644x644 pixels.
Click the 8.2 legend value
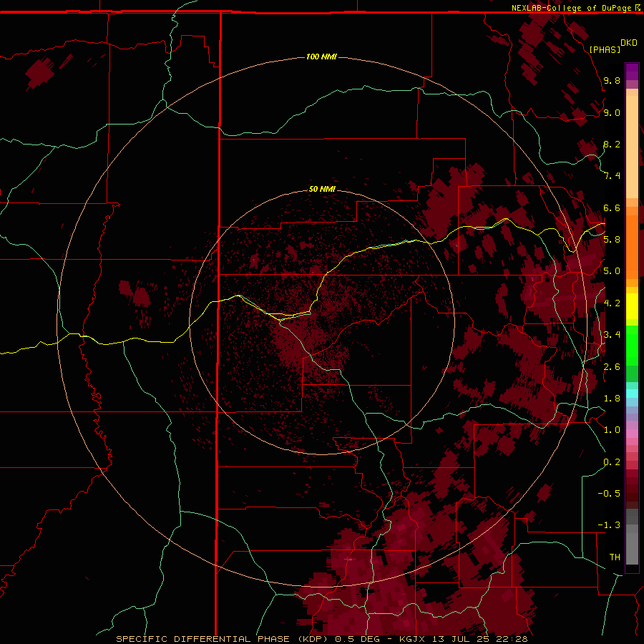tap(612, 144)
